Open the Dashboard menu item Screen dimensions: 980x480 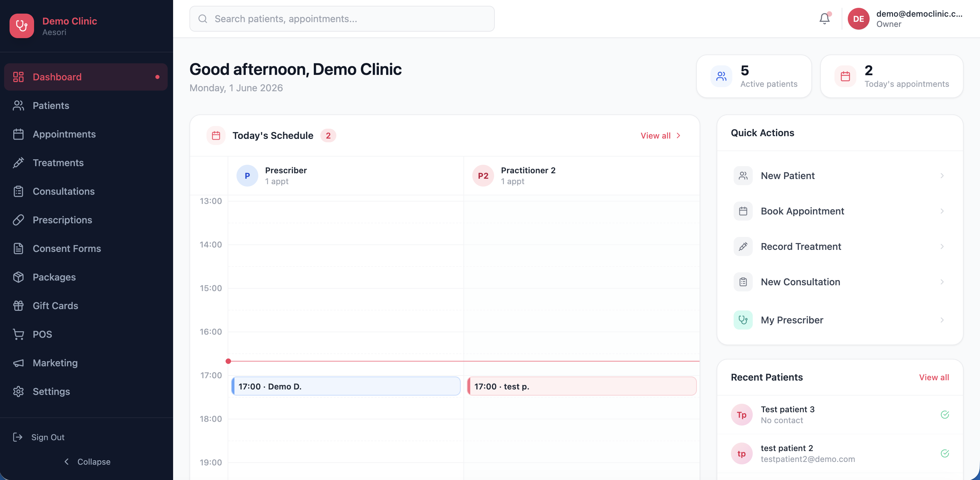pyautogui.click(x=86, y=77)
